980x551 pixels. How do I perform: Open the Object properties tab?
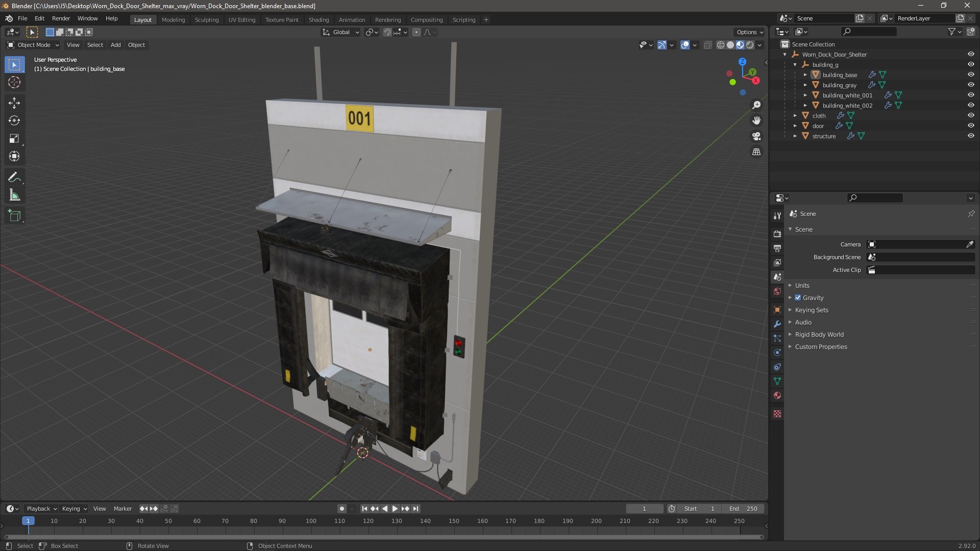click(x=777, y=310)
